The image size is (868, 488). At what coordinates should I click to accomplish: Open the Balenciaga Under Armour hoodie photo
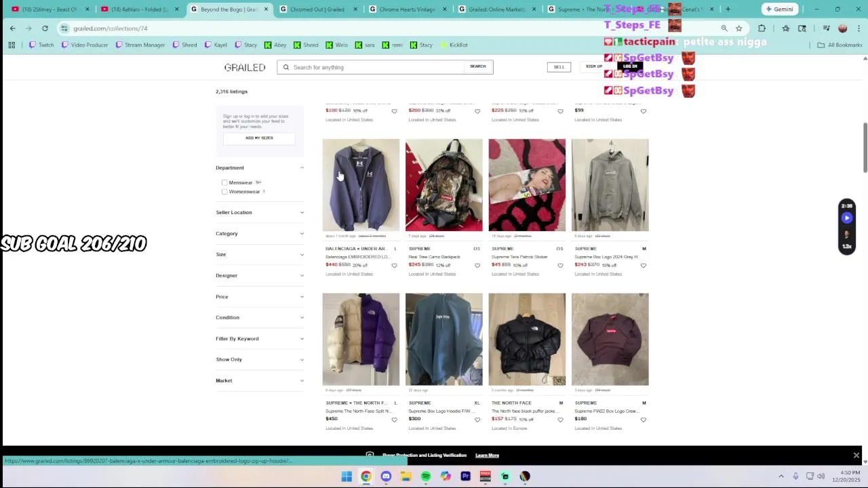coord(361,185)
